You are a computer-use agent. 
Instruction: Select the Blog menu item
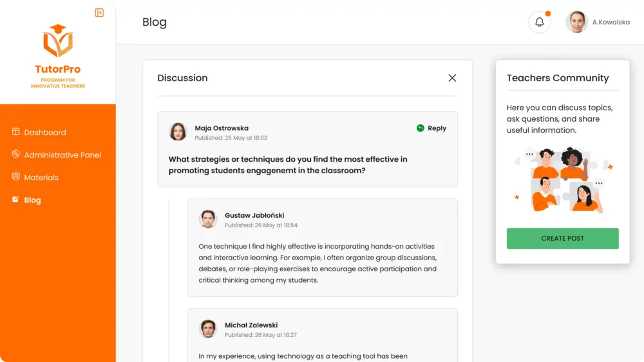(32, 200)
